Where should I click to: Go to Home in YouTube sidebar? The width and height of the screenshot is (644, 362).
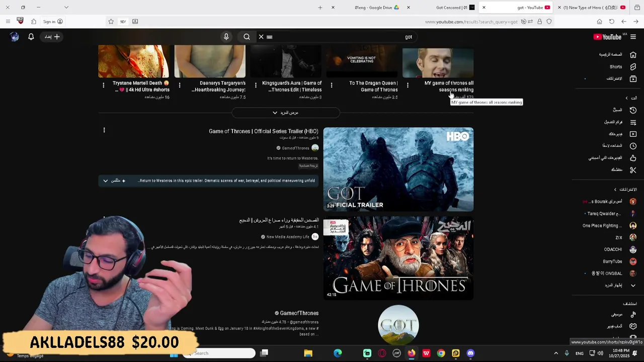617,54
